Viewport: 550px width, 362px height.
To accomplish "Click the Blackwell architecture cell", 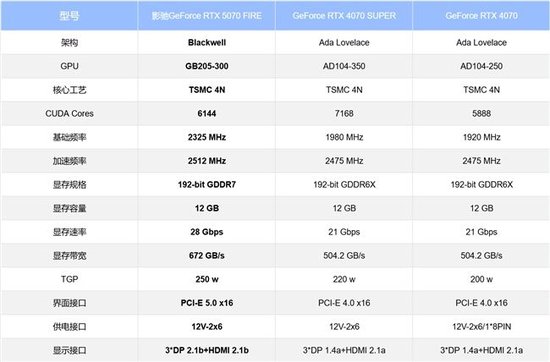I will tap(207, 42).
